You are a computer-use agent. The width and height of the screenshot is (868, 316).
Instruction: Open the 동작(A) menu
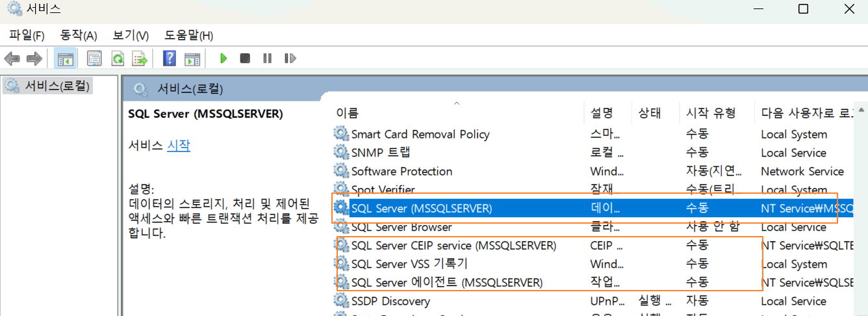[x=78, y=35]
